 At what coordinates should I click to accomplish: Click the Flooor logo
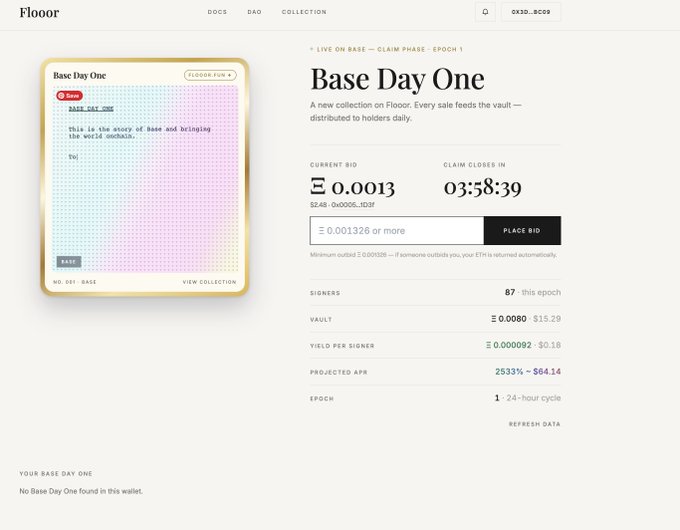click(x=39, y=12)
